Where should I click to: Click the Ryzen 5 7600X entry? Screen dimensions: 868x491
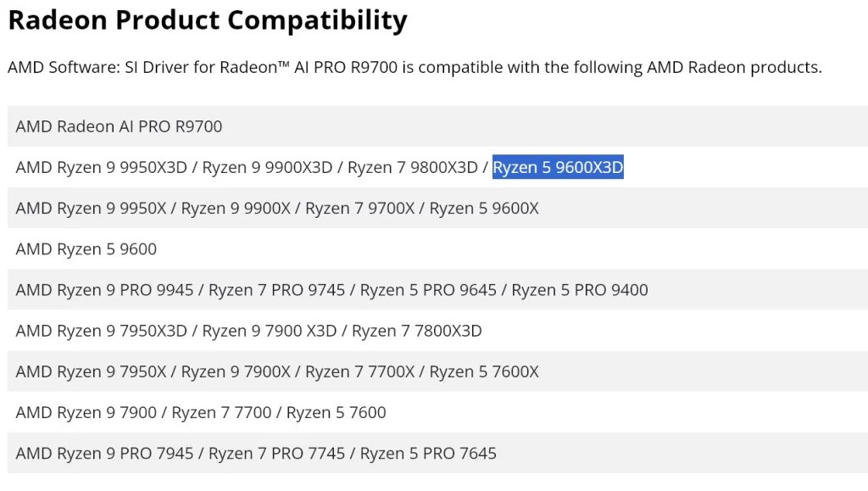tap(484, 371)
